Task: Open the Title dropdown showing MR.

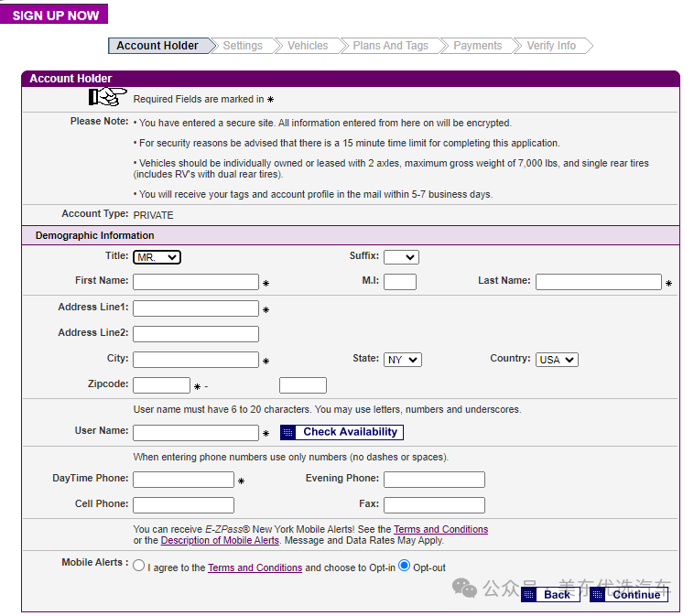Action: [x=157, y=257]
